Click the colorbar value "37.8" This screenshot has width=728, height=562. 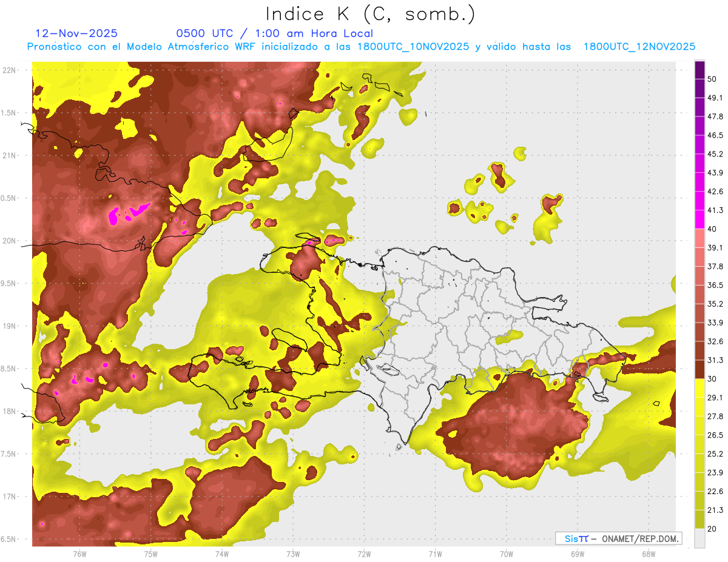pos(715,267)
